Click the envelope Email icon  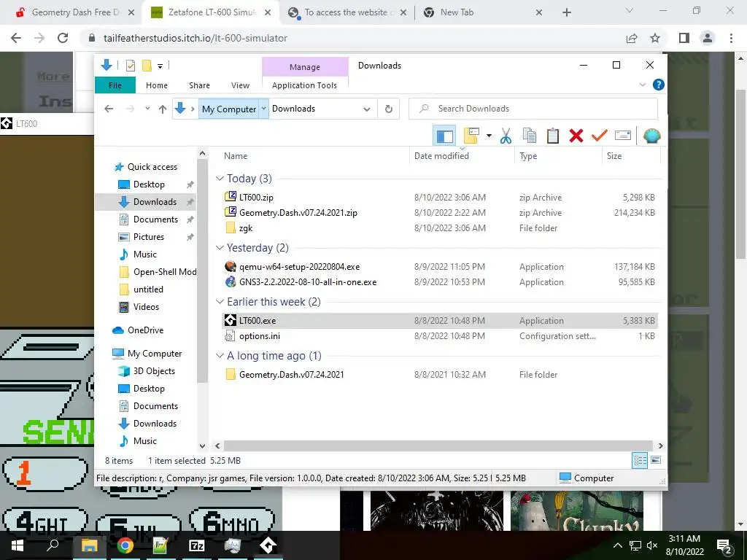click(623, 136)
